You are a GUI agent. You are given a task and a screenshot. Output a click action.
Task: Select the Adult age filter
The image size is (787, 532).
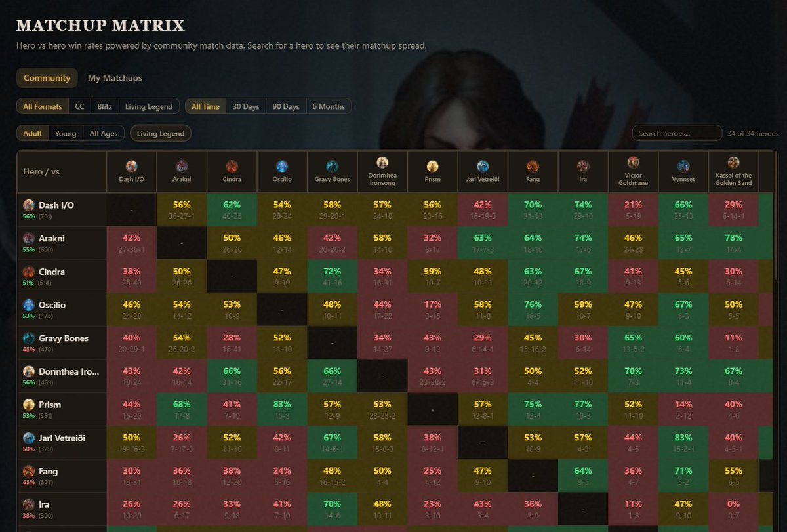pos(33,133)
